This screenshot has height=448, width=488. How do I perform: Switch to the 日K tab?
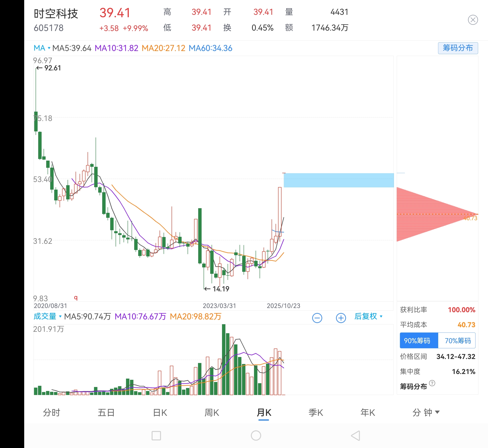point(160,412)
